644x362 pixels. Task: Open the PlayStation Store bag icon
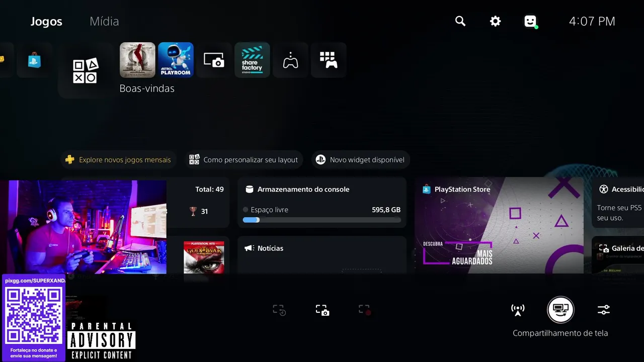tap(34, 60)
